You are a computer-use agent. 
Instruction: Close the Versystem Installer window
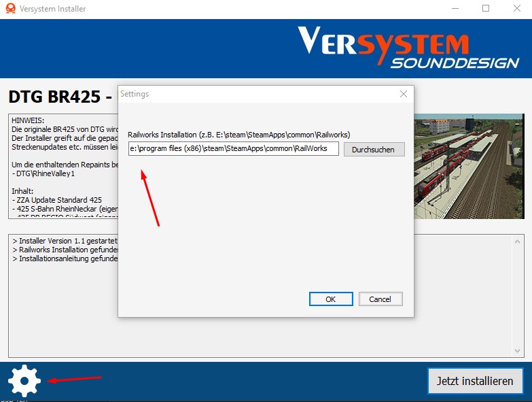[517, 8]
